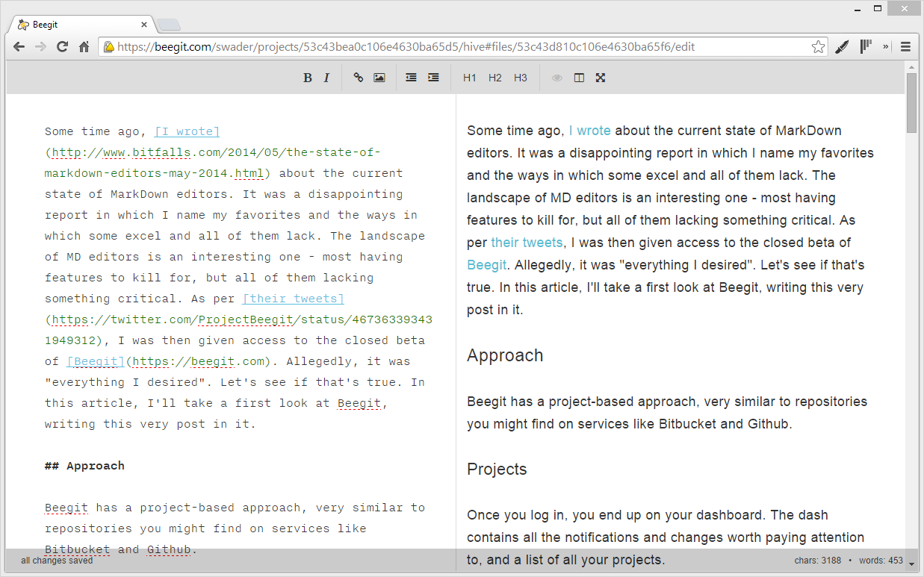924x577 pixels.
Task: Click the outdent icon in the toolbar
Action: click(x=411, y=78)
